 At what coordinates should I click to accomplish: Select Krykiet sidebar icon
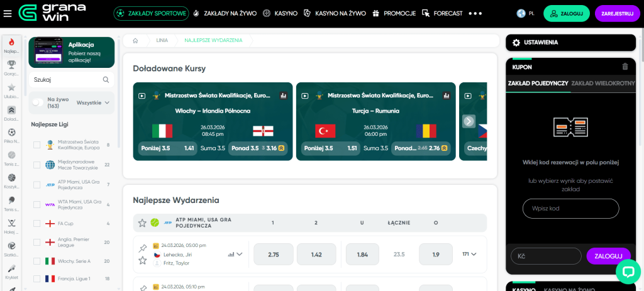point(11,268)
